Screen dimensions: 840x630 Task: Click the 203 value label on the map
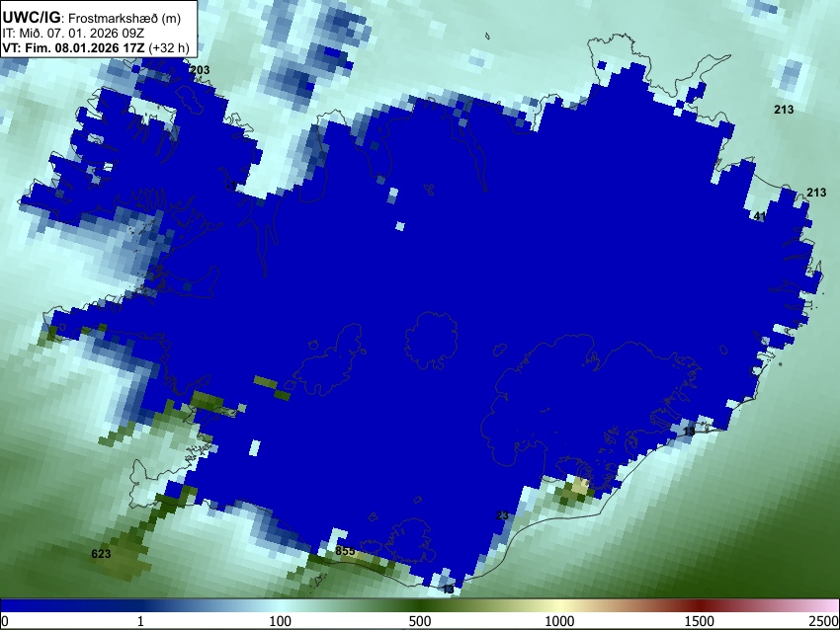click(x=200, y=70)
